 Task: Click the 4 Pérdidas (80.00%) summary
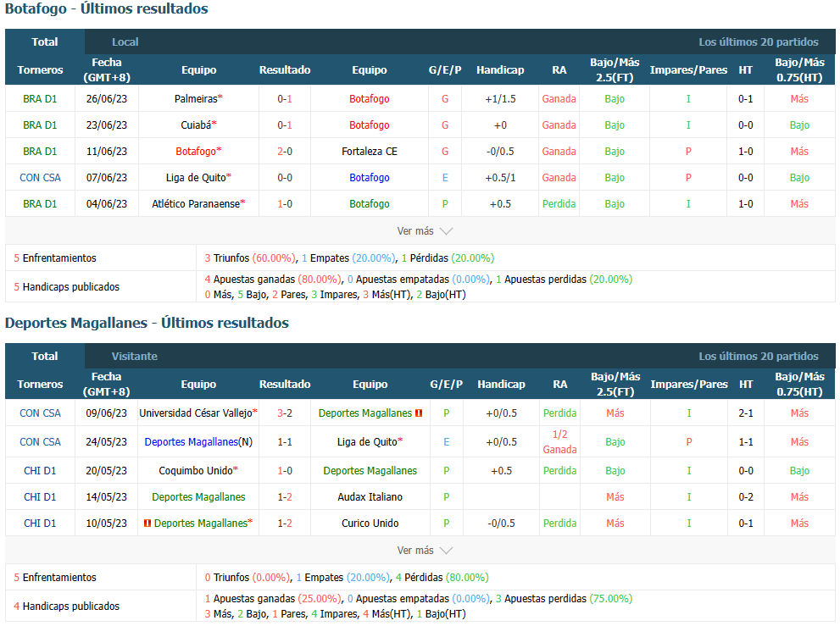(442, 577)
